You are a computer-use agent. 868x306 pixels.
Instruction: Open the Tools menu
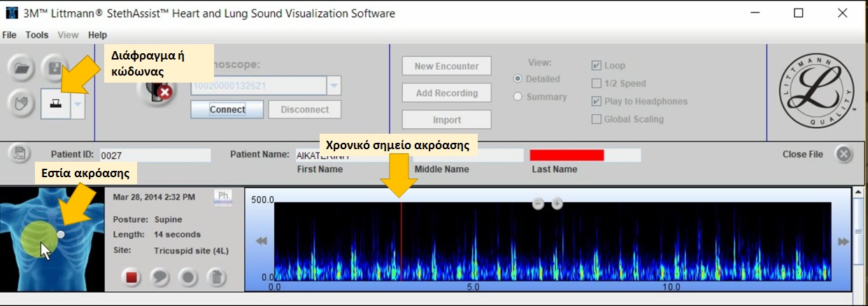tap(37, 35)
